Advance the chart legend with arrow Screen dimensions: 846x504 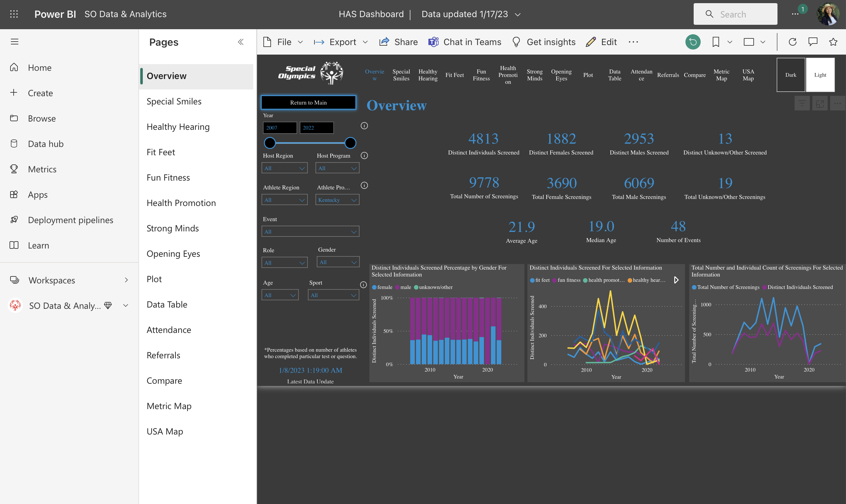click(676, 280)
